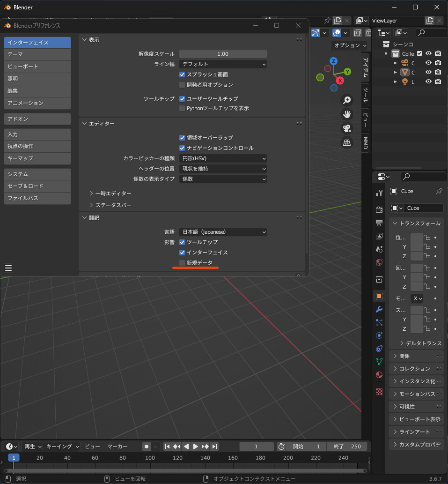
Task: Click the 解像度スケール value slider
Action: click(223, 54)
